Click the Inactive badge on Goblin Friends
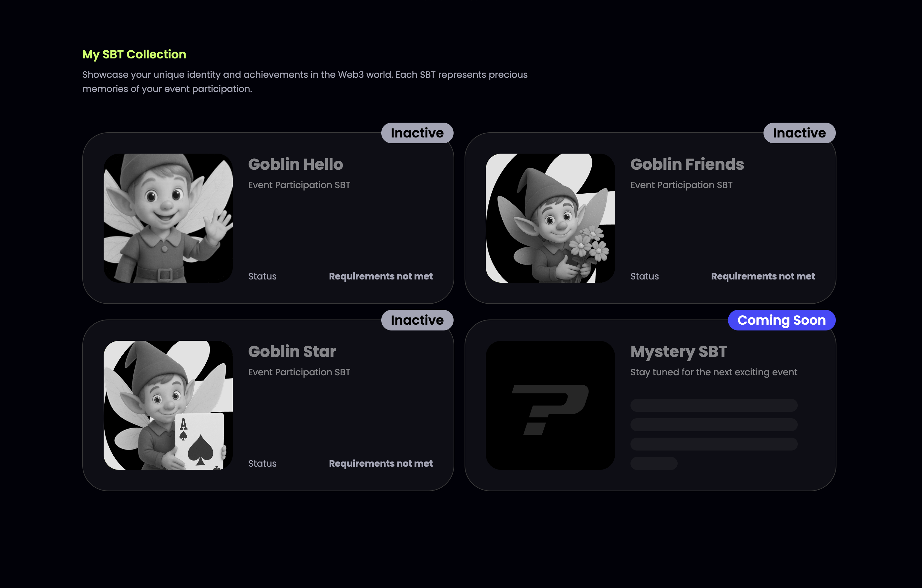The height and width of the screenshot is (588, 922). (x=799, y=133)
